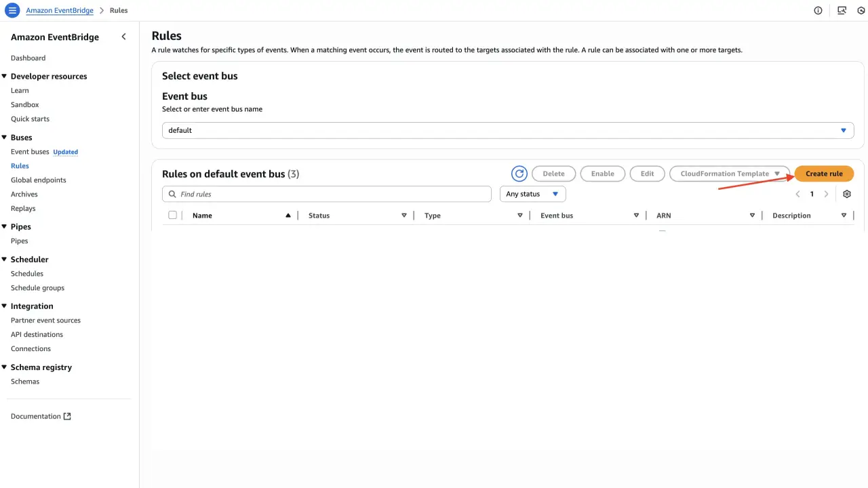This screenshot has width=868, height=488.
Task: Open Connections in the sidebar
Action: 31,349
